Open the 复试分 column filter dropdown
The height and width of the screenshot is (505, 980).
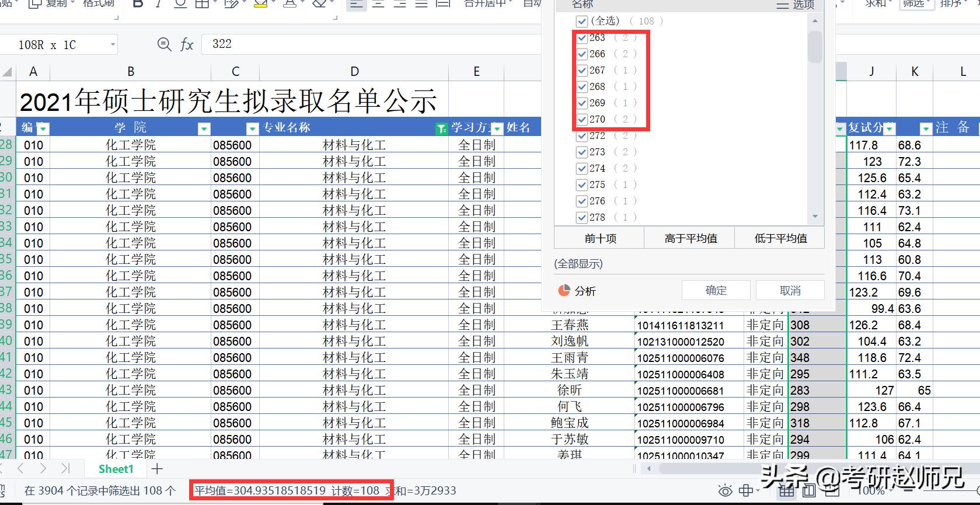click(x=890, y=128)
